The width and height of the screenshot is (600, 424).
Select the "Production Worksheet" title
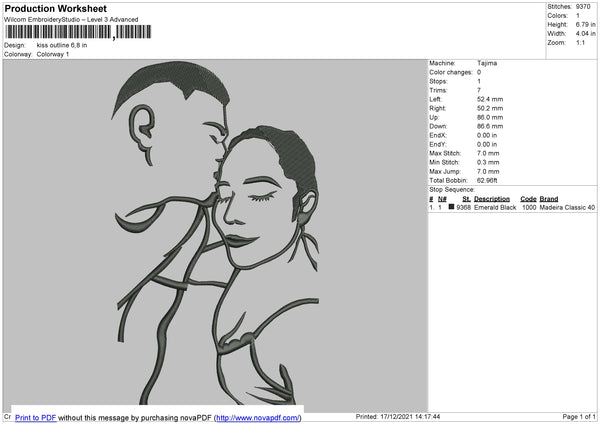click(55, 8)
